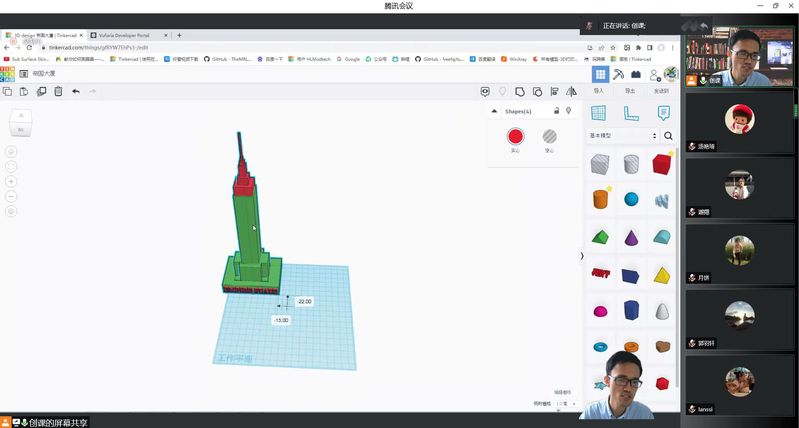Zoom in with the plus view button
799x428 pixels.
point(11,182)
